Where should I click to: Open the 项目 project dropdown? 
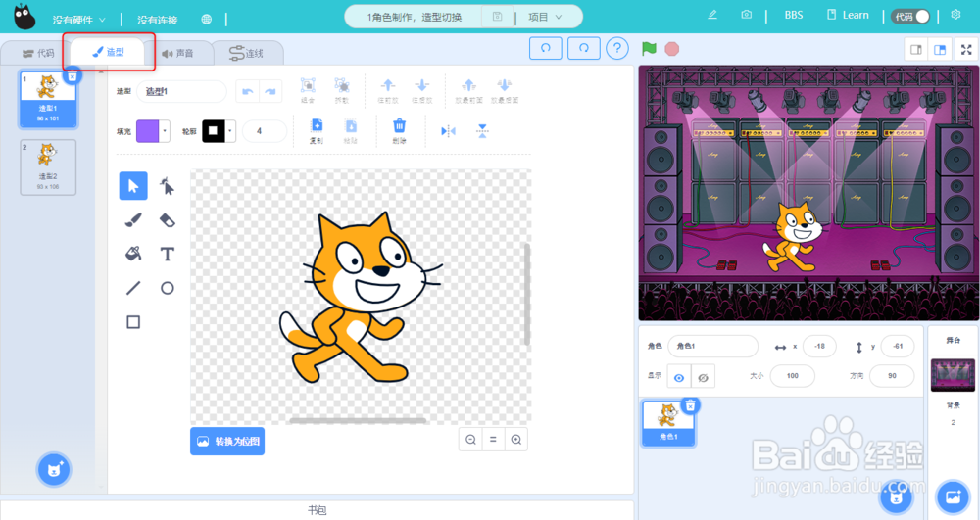click(545, 17)
